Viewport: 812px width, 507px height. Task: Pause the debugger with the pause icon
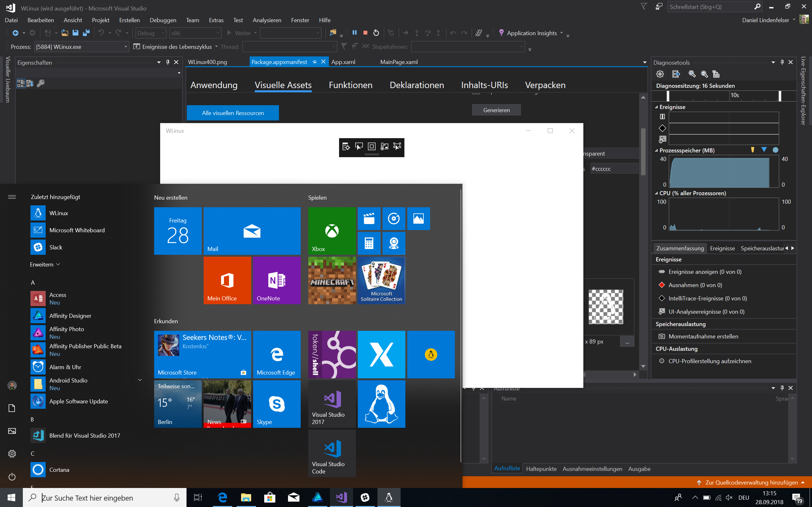pyautogui.click(x=354, y=33)
